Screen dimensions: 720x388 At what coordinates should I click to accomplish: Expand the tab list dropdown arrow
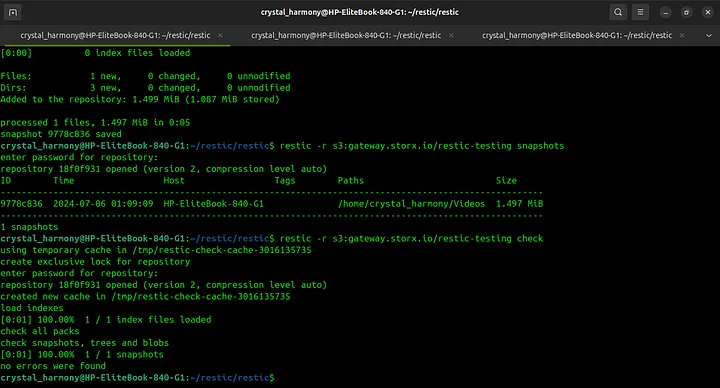[709, 35]
